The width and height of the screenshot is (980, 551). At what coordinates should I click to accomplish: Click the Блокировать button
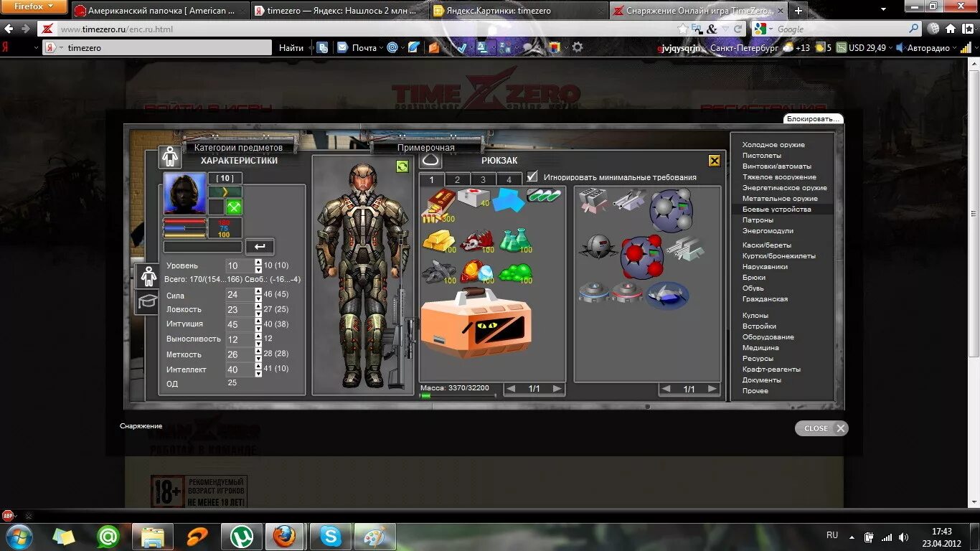[813, 118]
